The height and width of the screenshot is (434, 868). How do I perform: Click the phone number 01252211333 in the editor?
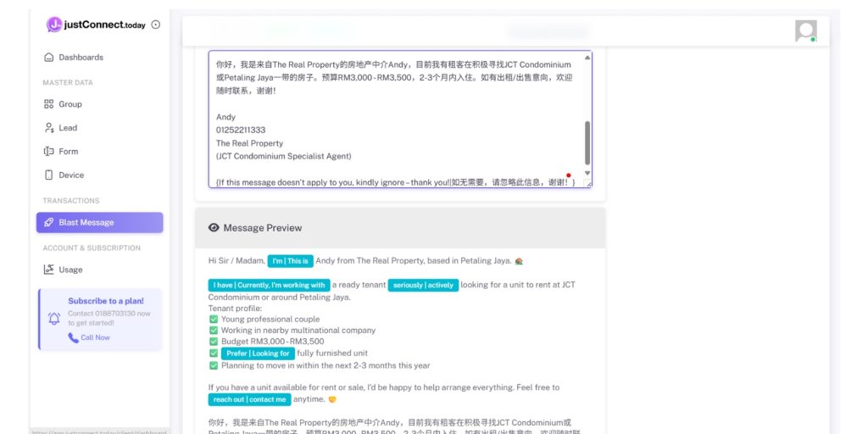[x=241, y=130]
